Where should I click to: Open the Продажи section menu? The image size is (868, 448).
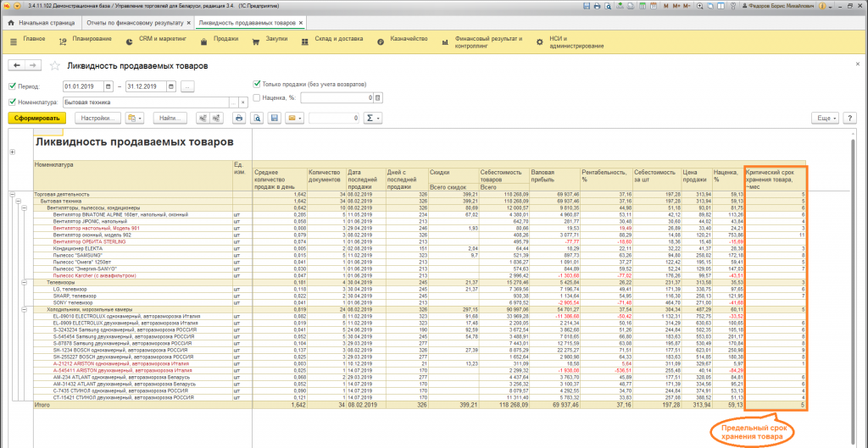225,39
